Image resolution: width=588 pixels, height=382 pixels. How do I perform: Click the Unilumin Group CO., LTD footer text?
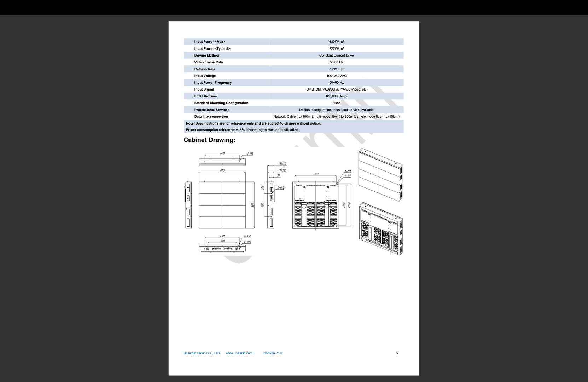coord(202,353)
